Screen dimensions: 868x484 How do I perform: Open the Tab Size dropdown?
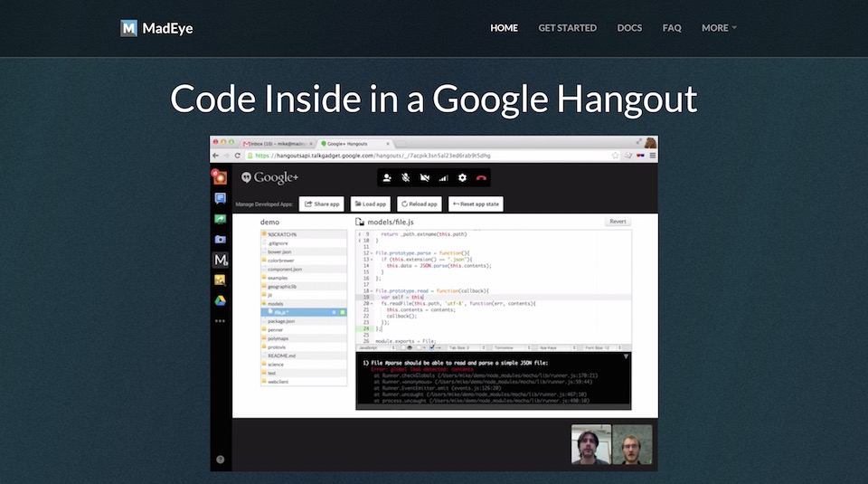467,347
